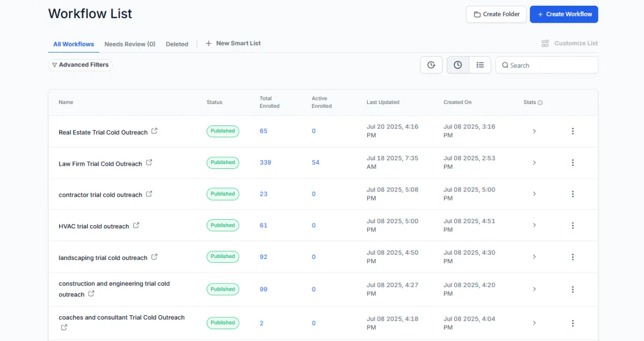Image resolution: width=644 pixels, height=341 pixels.
Task: Open construction and engineering workflow external link icon
Action: click(91, 294)
